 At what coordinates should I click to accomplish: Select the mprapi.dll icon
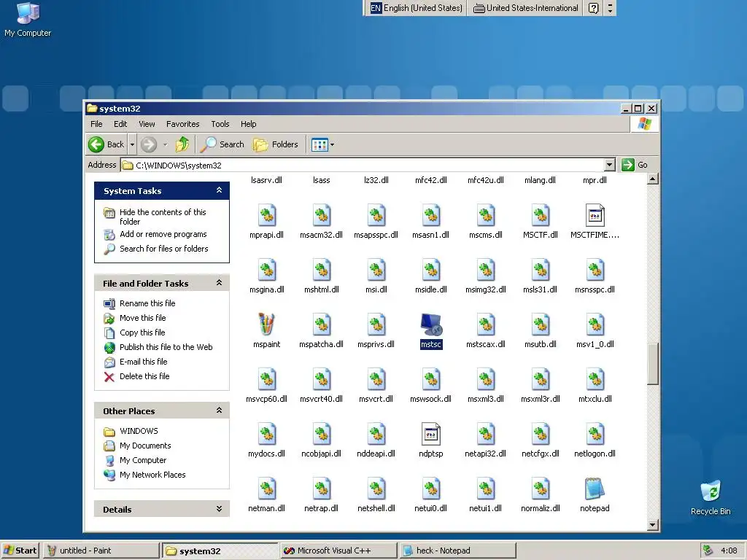click(266, 215)
